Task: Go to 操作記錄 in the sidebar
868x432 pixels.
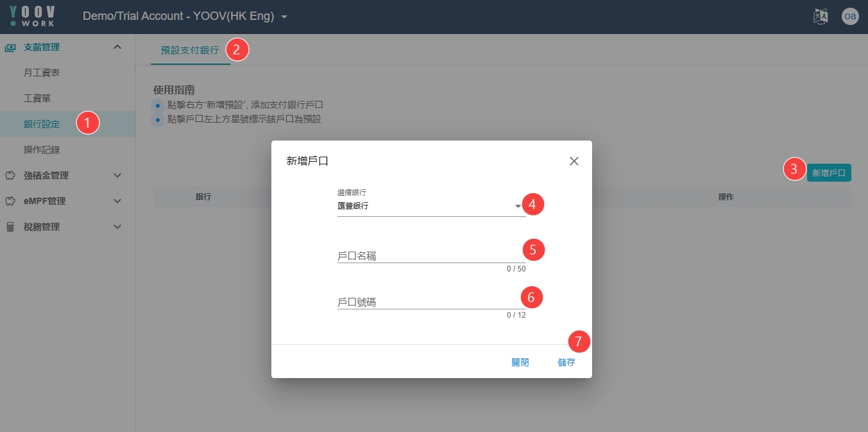Action: tap(42, 150)
